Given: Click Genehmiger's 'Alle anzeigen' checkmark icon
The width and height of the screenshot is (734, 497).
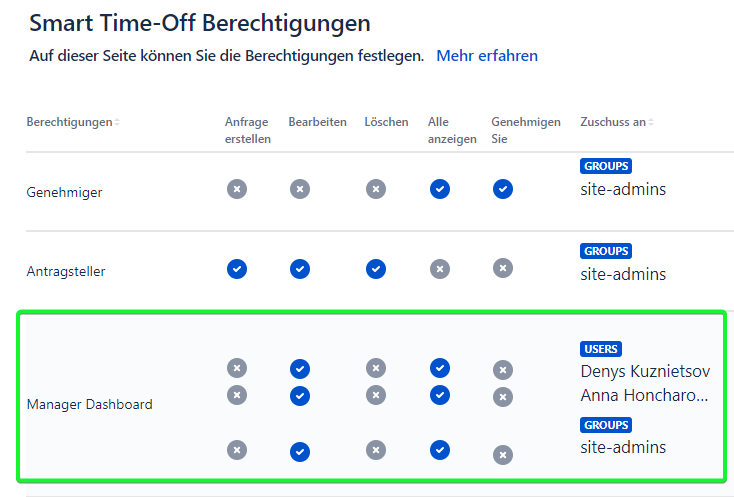Looking at the screenshot, I should click(x=439, y=189).
